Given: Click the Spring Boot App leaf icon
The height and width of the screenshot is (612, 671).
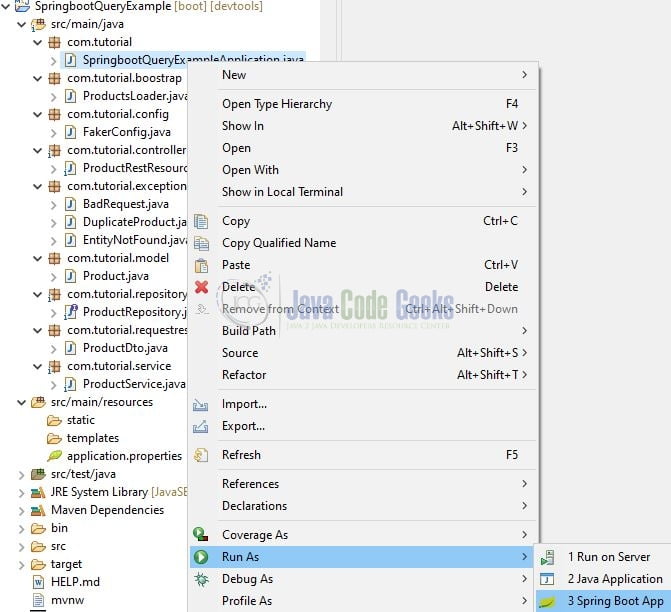Looking at the screenshot, I should pos(547,603).
